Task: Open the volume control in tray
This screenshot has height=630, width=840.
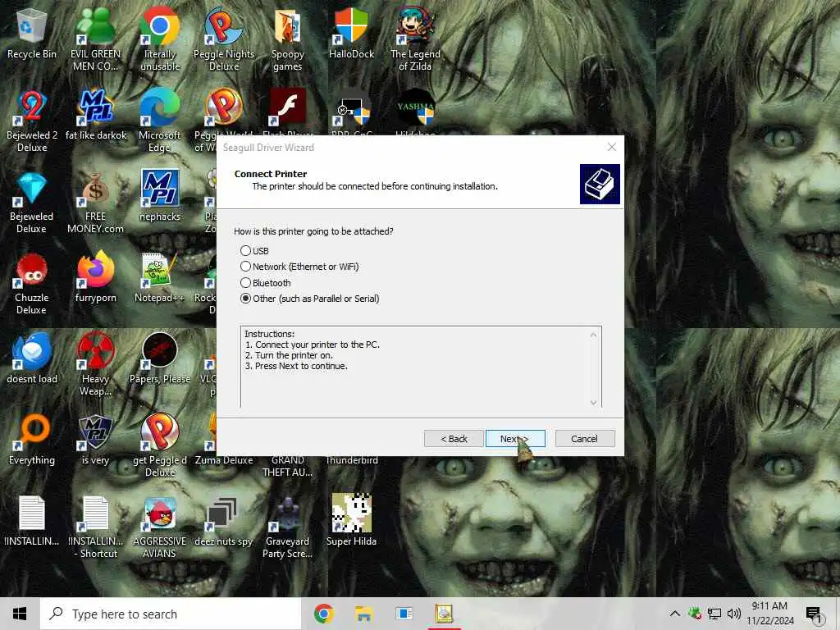Action: [734, 614]
